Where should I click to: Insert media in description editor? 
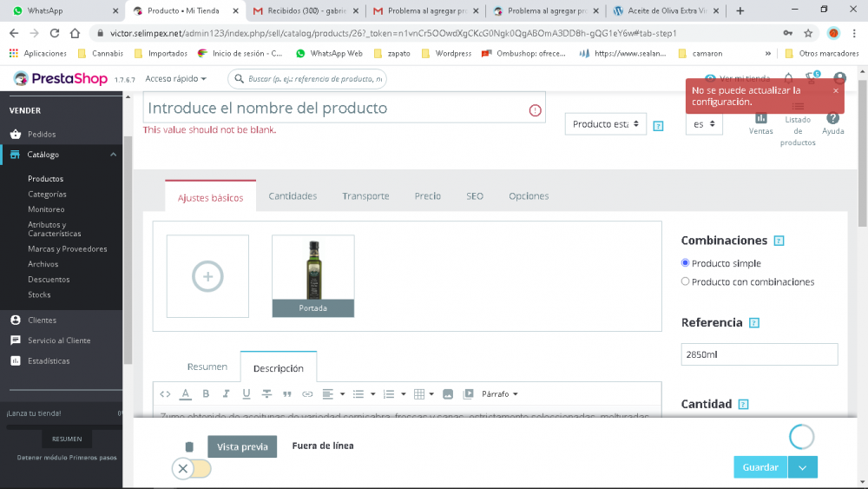[x=469, y=393]
